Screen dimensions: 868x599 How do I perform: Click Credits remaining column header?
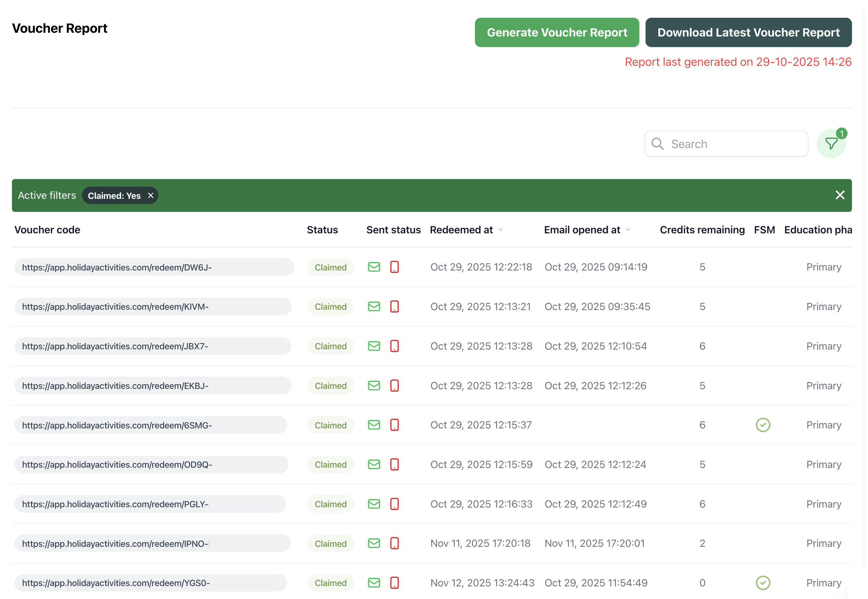click(702, 230)
